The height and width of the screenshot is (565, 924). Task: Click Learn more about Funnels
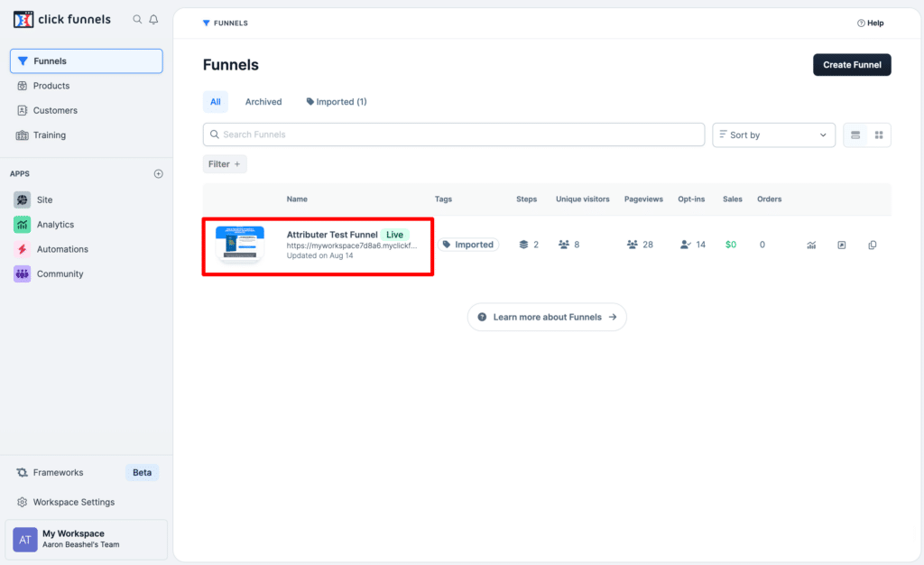point(547,317)
